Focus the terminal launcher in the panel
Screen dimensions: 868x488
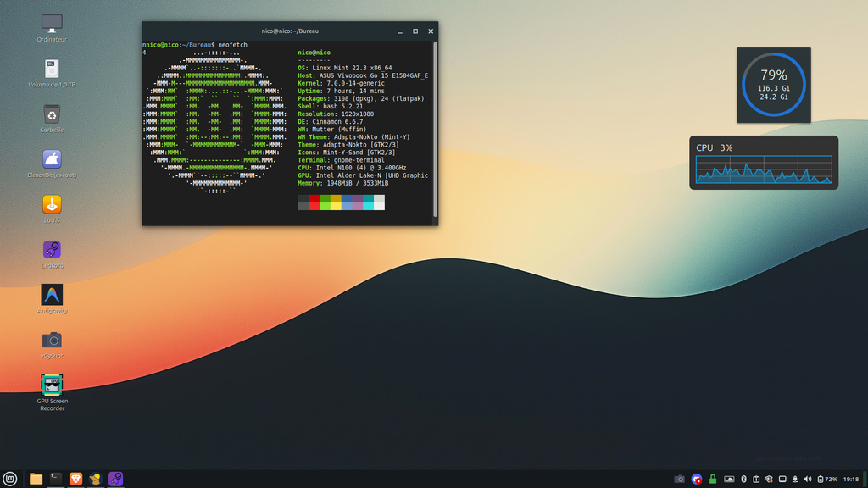pyautogui.click(x=56, y=479)
